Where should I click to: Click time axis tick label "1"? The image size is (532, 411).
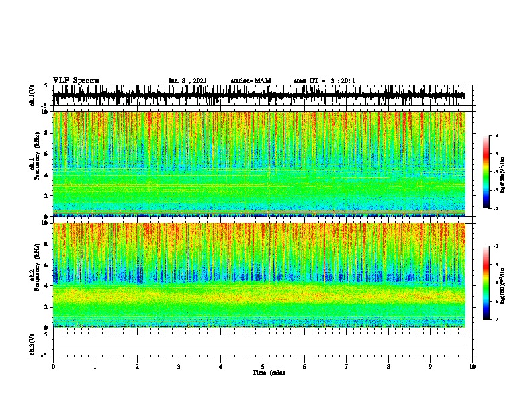pyautogui.click(x=95, y=367)
